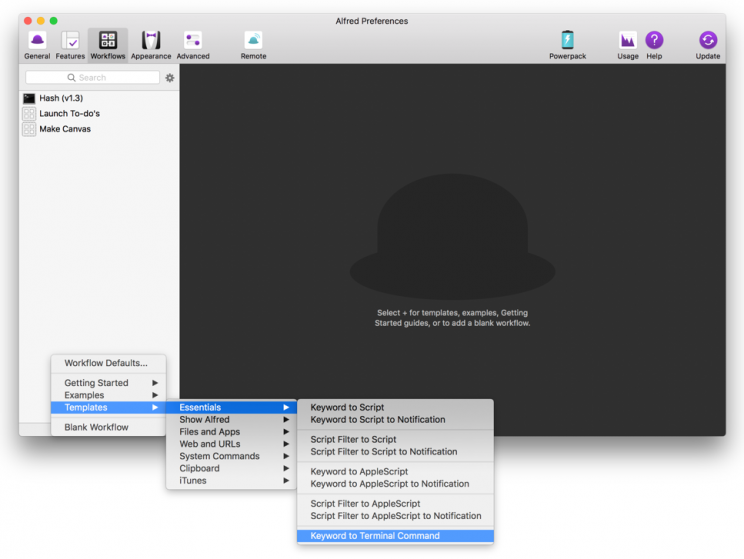Viewport: 744px width, 559px height.
Task: Select Script Filter to Script to Notification
Action: click(x=395, y=452)
